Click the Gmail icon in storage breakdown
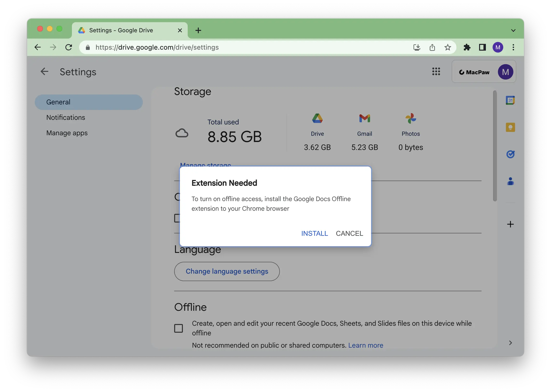 [364, 118]
